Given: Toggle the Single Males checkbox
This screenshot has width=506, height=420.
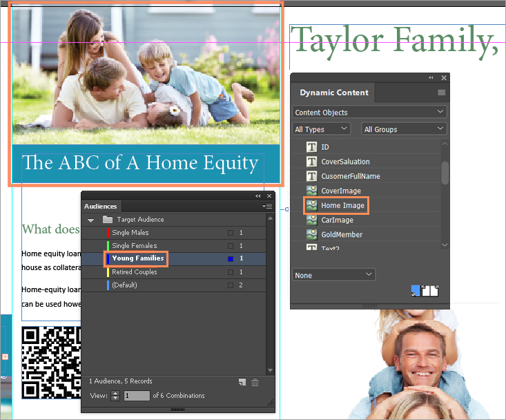Looking at the screenshot, I should coord(231,232).
